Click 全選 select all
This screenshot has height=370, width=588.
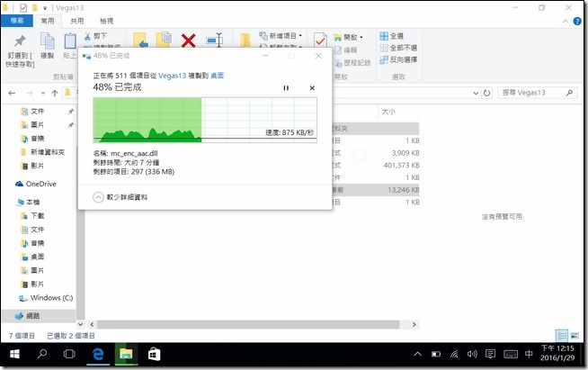[x=391, y=36]
